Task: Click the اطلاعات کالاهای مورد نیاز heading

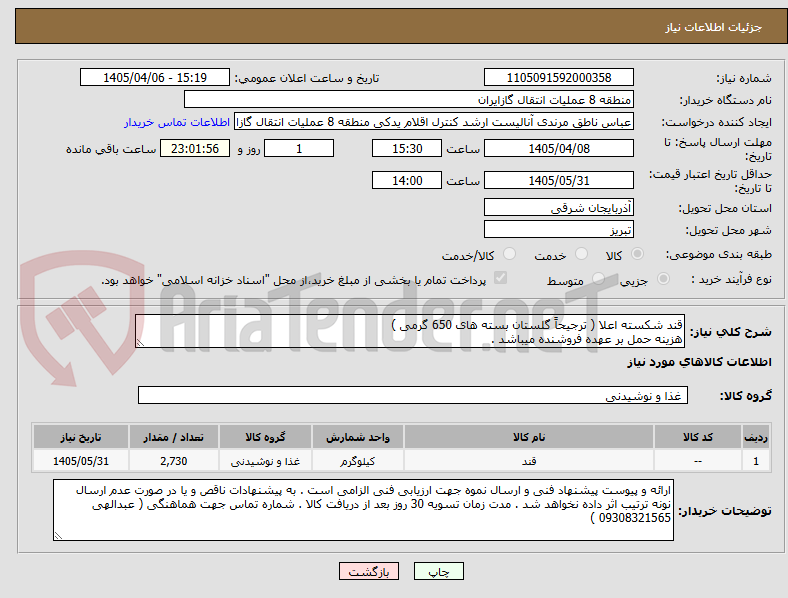Action: pos(699,362)
